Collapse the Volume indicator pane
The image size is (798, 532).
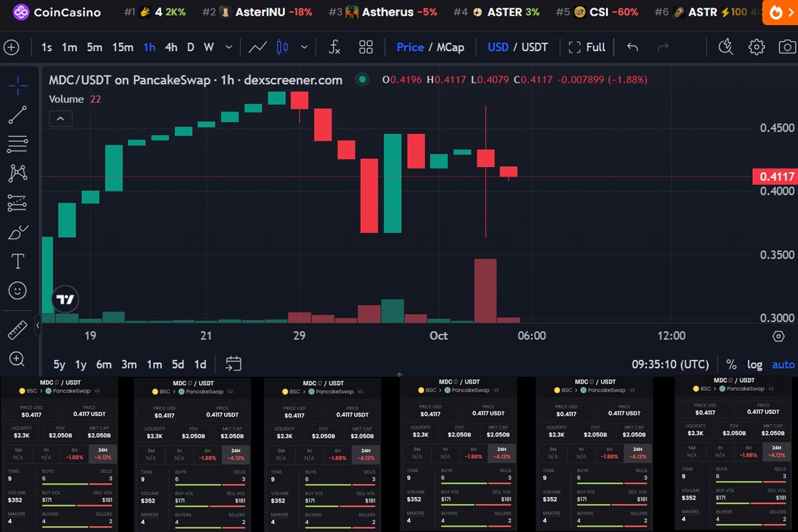pos(60,118)
